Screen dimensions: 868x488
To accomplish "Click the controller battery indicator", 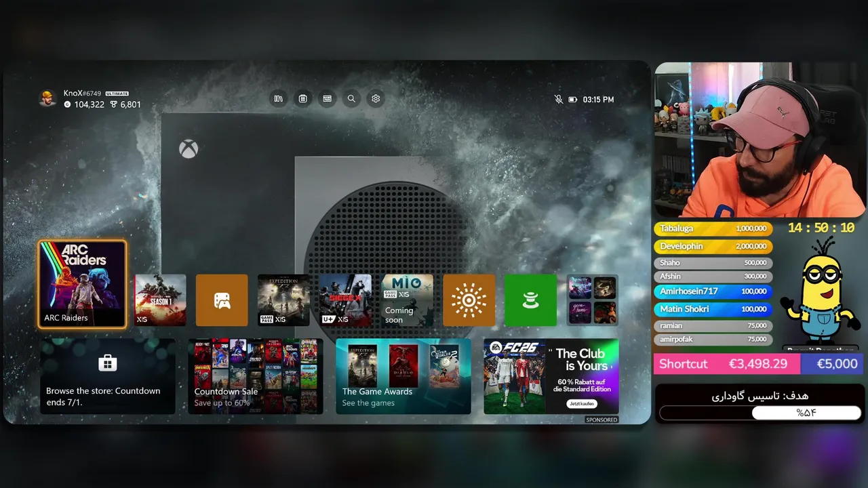I will click(573, 100).
